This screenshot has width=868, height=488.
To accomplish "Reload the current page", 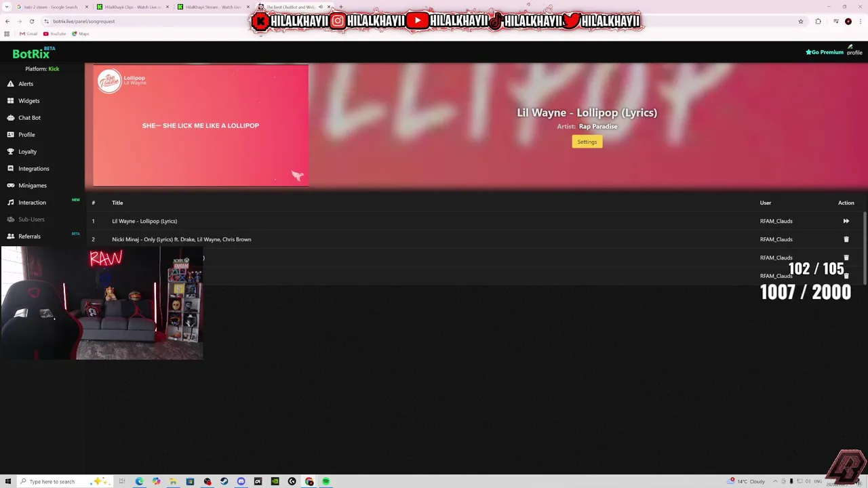I will pyautogui.click(x=31, y=21).
